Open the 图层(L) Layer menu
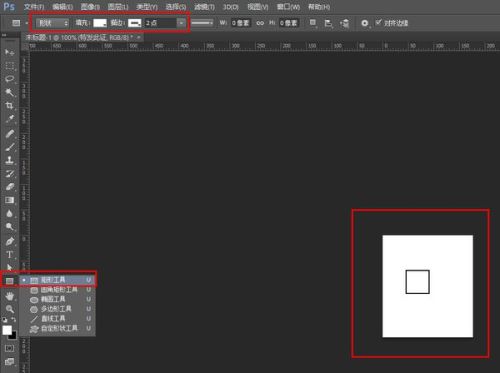 click(x=118, y=7)
